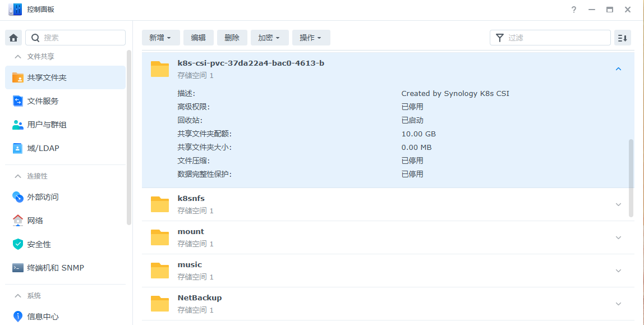This screenshot has width=644, height=325.
Task: Select the k8snfs folder name
Action: pyautogui.click(x=191, y=199)
